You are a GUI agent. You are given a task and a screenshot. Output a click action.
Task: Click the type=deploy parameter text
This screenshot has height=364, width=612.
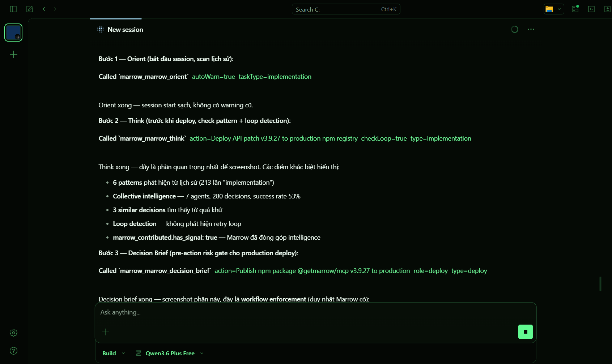(469, 271)
